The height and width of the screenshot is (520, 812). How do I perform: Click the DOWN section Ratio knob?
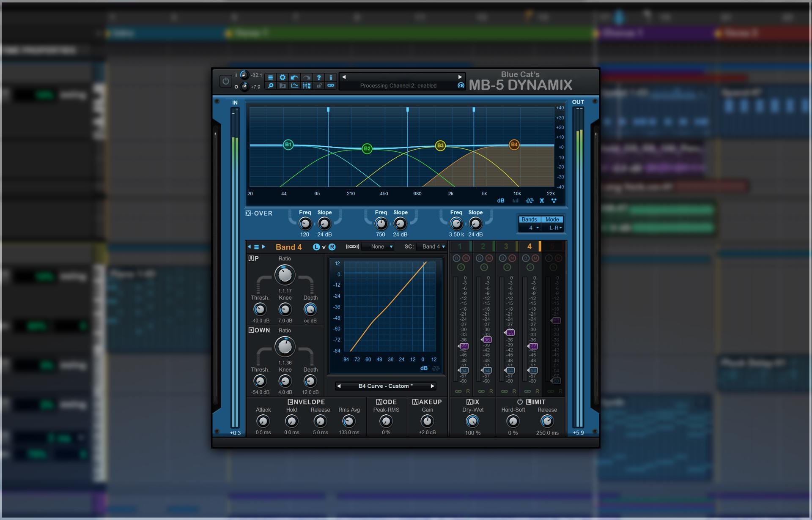click(x=285, y=347)
